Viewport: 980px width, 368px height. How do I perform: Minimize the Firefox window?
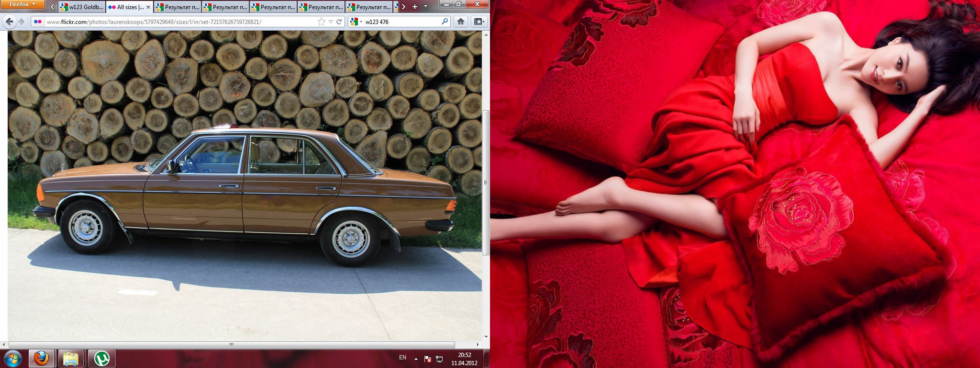pos(446,4)
